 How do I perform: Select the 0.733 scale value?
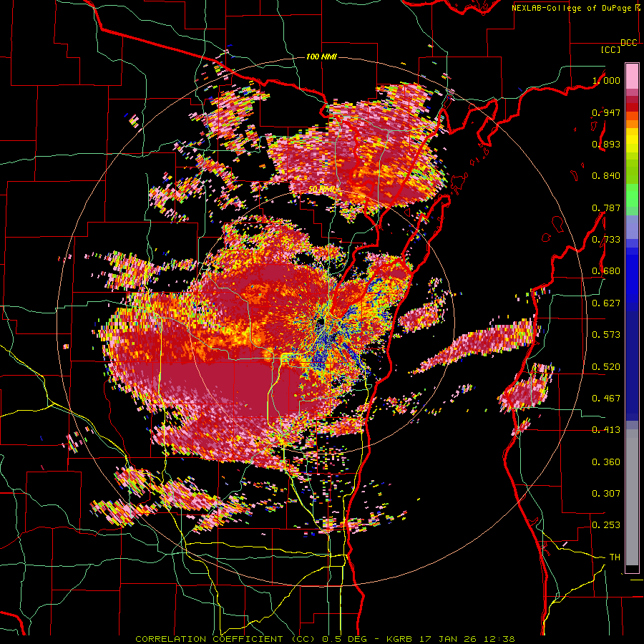(x=606, y=240)
